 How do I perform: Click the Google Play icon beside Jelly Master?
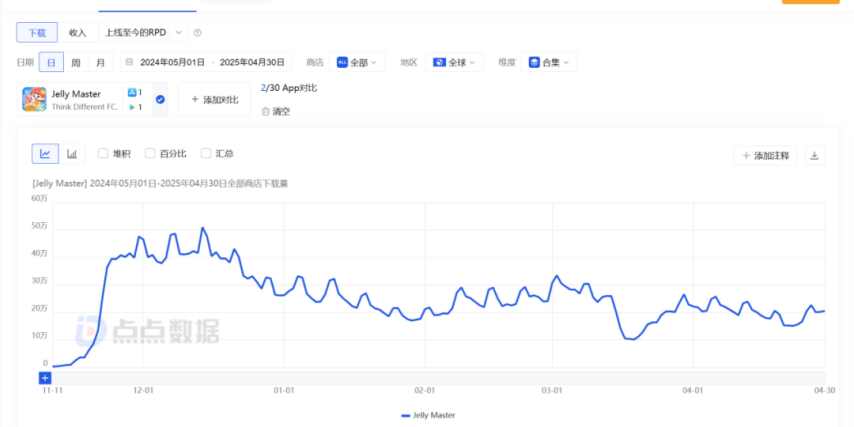(132, 107)
